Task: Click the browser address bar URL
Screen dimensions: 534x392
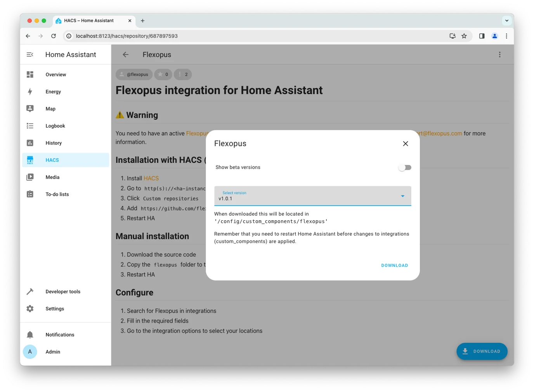Action: pos(127,36)
